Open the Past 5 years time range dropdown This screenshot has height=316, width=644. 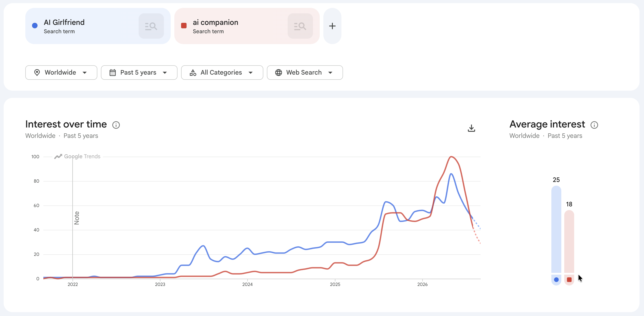[139, 73]
